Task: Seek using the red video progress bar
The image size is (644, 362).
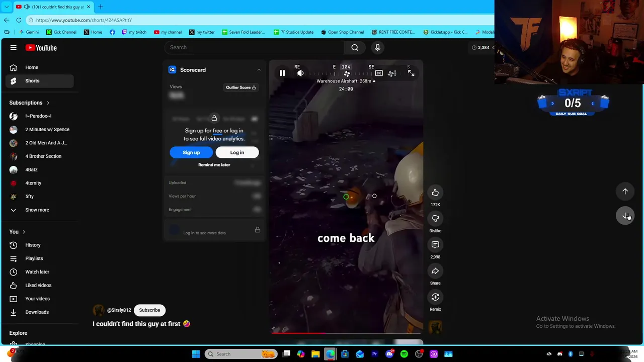Action: click(346, 332)
